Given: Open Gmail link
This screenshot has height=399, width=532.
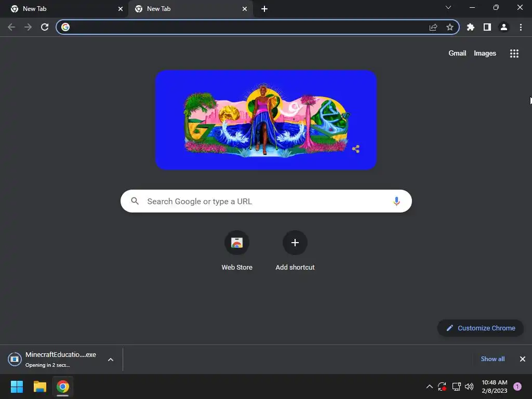Looking at the screenshot, I should coord(457,54).
